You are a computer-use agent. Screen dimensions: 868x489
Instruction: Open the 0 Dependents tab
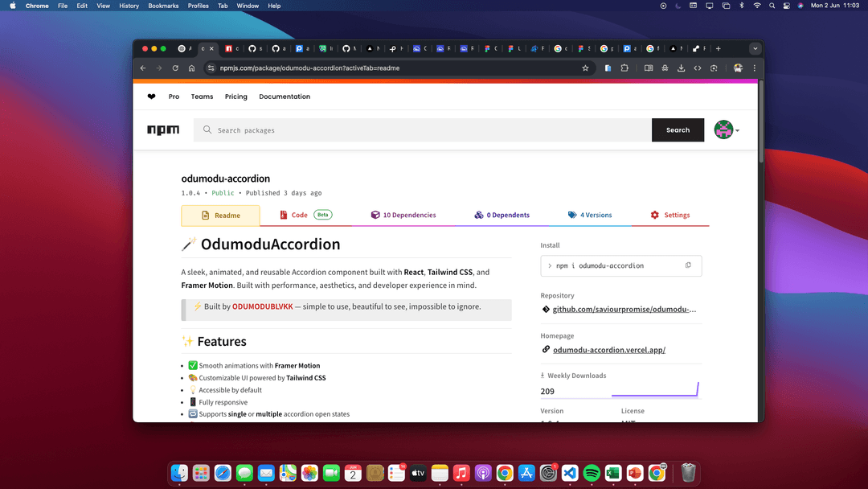502,215
